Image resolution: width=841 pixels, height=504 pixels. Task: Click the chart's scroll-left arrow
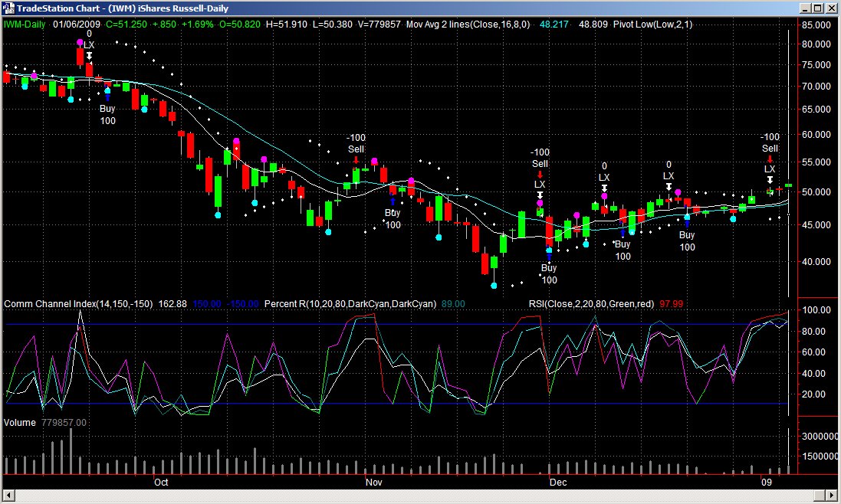tap(8, 496)
